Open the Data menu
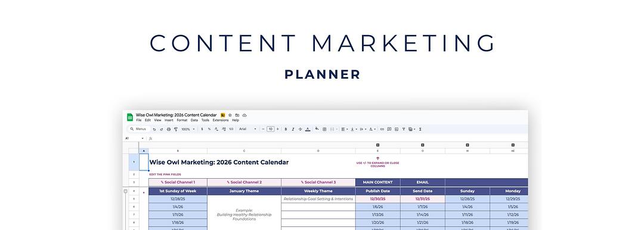644x230 pixels. [x=194, y=120]
